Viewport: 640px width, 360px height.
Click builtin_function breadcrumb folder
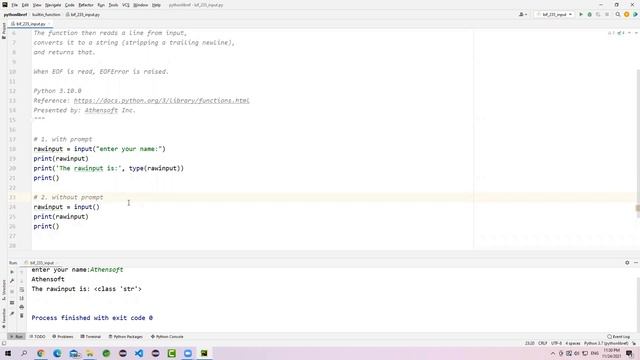pos(46,14)
